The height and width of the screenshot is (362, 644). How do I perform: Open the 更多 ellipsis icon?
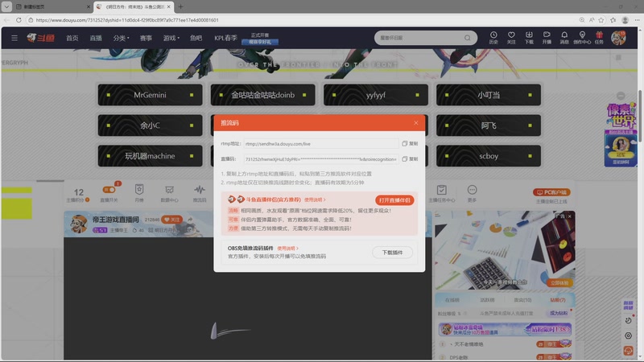tap(472, 190)
